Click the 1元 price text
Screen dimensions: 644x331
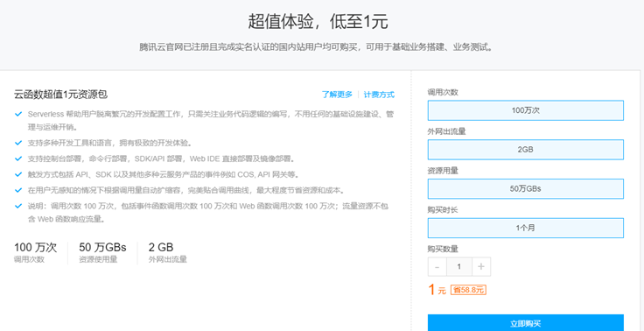pos(437,290)
